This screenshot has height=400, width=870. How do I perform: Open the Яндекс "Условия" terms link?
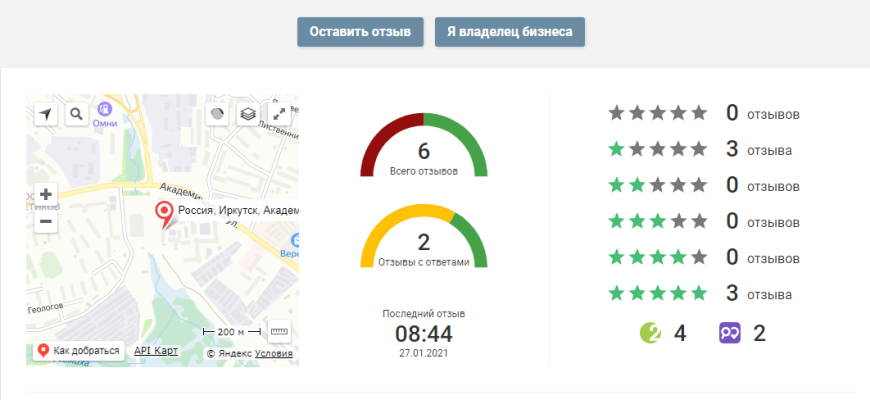[x=274, y=353]
